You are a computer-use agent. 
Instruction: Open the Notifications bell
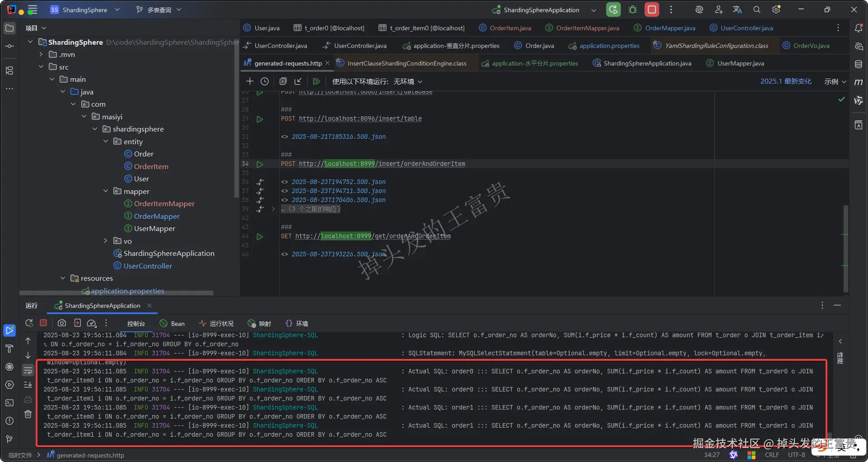pyautogui.click(x=859, y=28)
